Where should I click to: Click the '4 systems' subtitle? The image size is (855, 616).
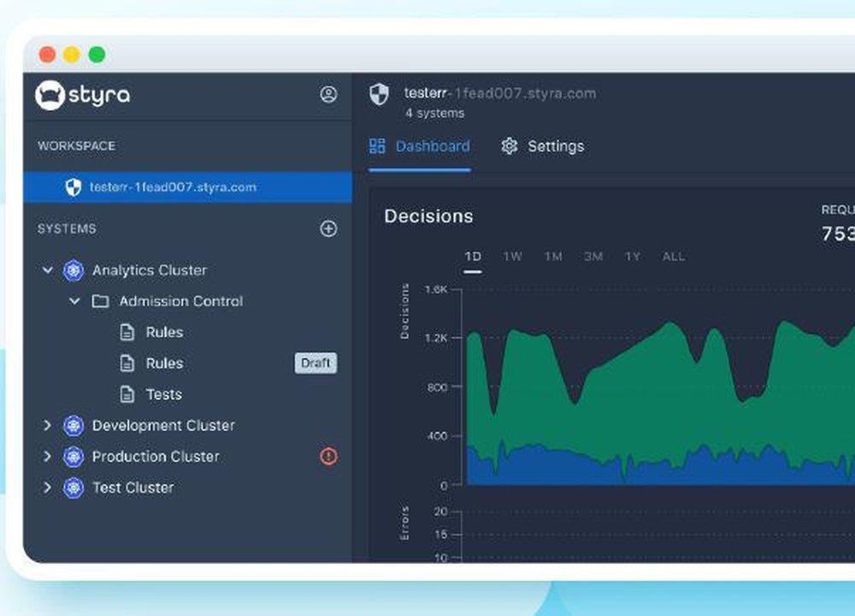pos(435,114)
